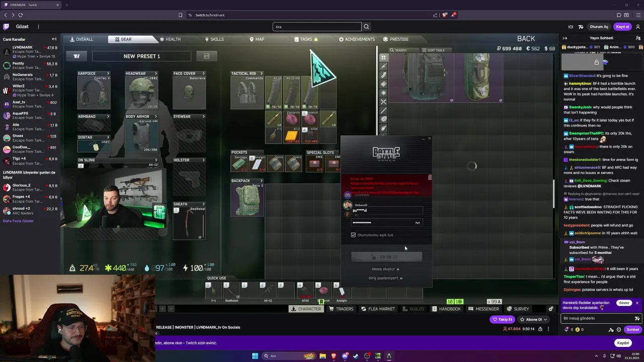
Task: Select CHARACTER in bottom menu
Action: coord(306,309)
